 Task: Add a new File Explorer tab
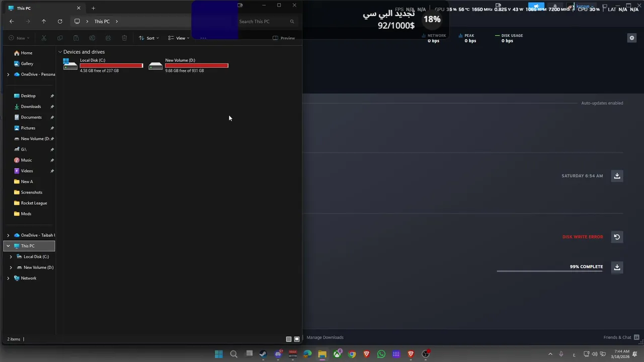[93, 8]
